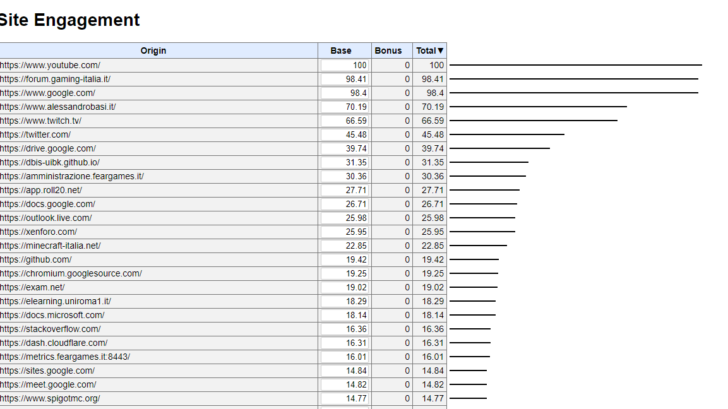Edit base score for www.spigotmc.org

click(x=344, y=399)
